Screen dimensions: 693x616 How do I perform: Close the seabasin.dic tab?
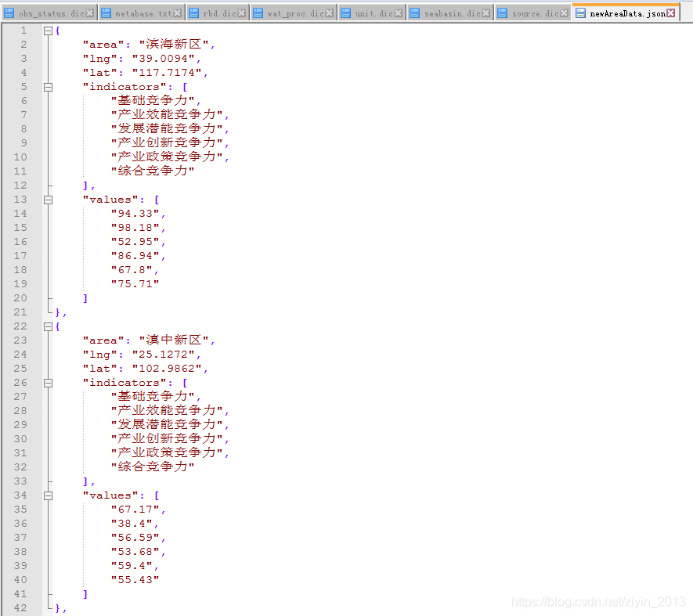point(485,13)
